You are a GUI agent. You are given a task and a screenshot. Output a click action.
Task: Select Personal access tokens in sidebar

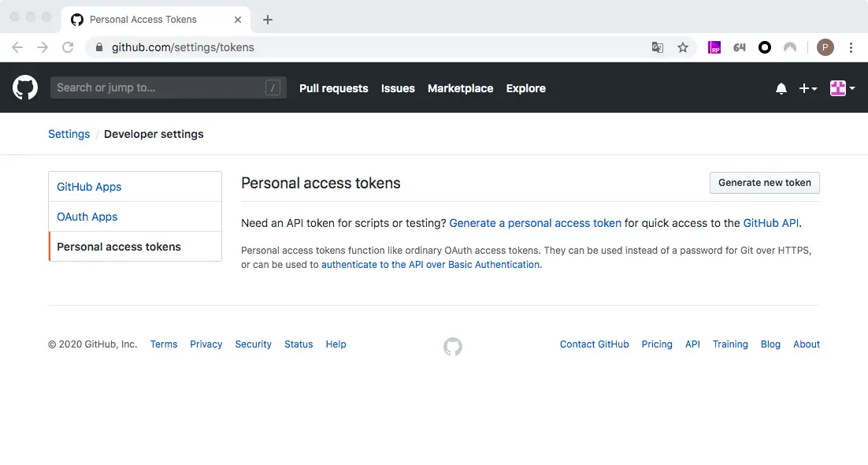click(x=135, y=247)
